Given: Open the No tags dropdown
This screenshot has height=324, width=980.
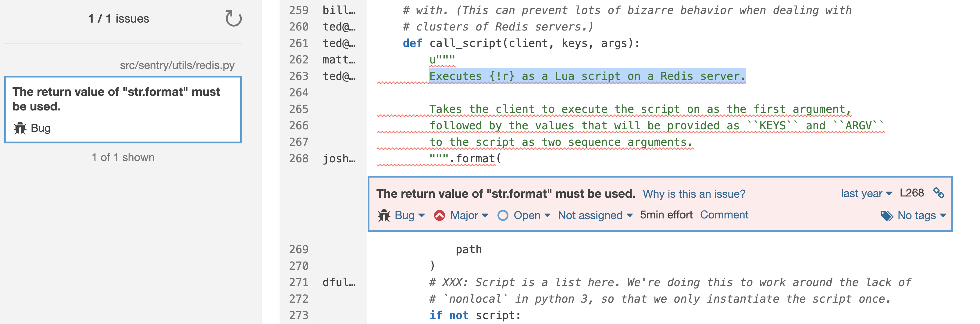Looking at the screenshot, I should (x=921, y=215).
